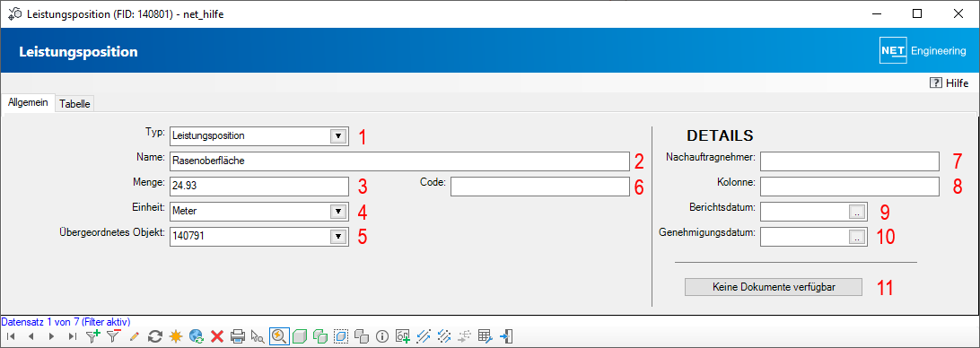Click the single green cube icon
Screen dimensions: 980x348
tap(300, 336)
